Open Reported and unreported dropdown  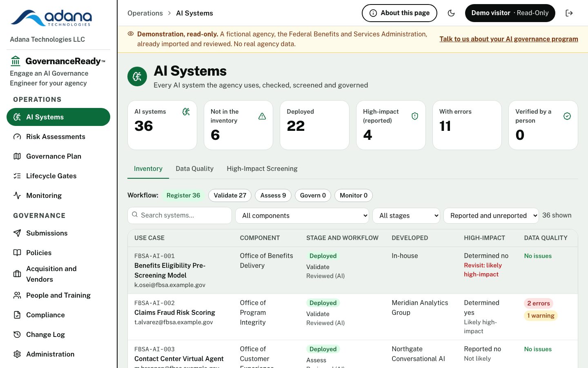tap(491, 215)
